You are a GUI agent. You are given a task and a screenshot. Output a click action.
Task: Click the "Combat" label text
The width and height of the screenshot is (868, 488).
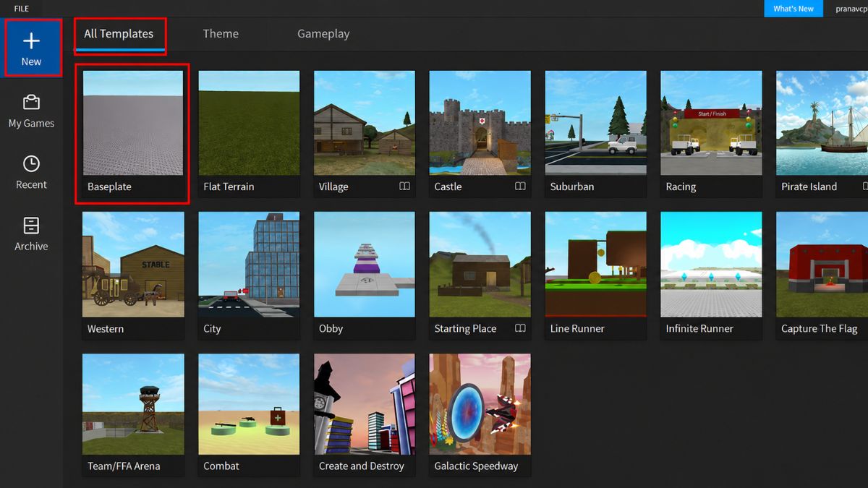tap(221, 466)
